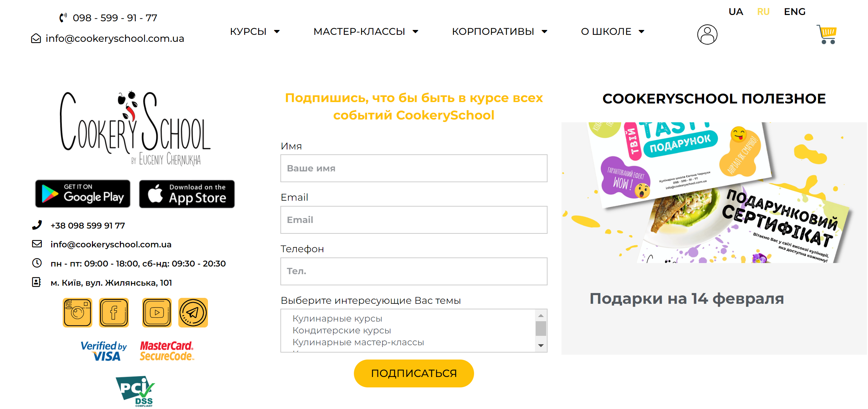Open the Подарки на 14 февраля article
The width and height of the screenshot is (868, 409).
click(687, 299)
